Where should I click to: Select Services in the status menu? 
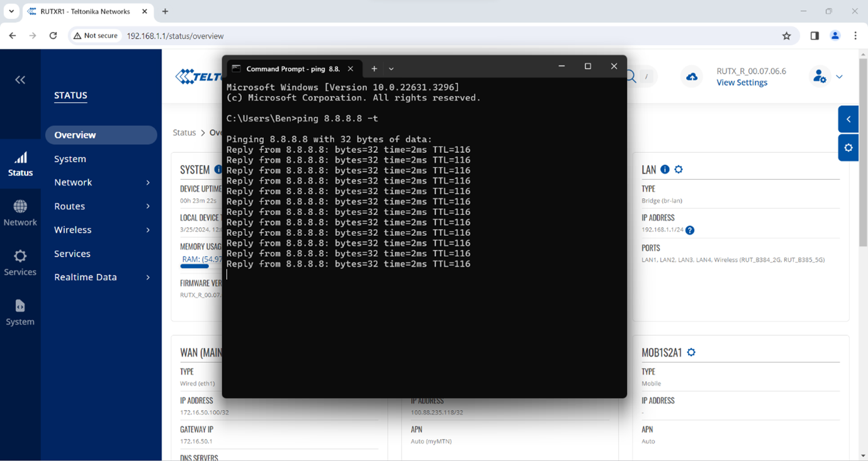(x=72, y=253)
